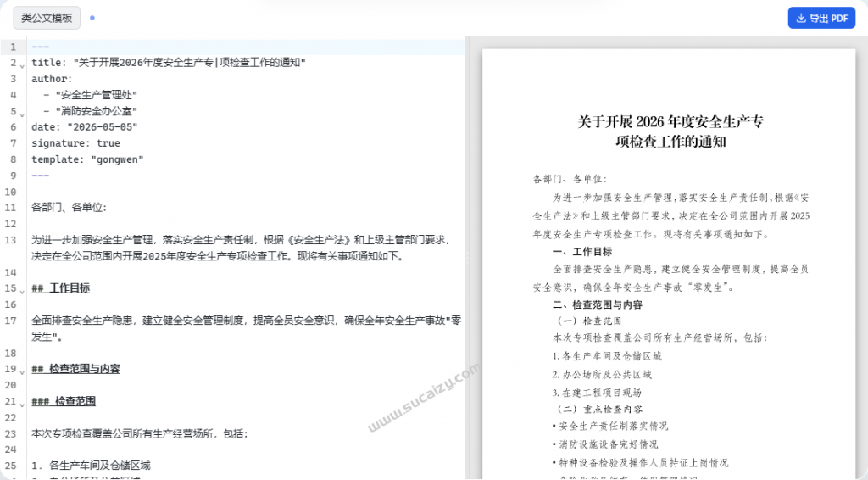The image size is (868, 480).
Task: Collapse the 检查范围 fold at line 21
Action: click(x=22, y=405)
